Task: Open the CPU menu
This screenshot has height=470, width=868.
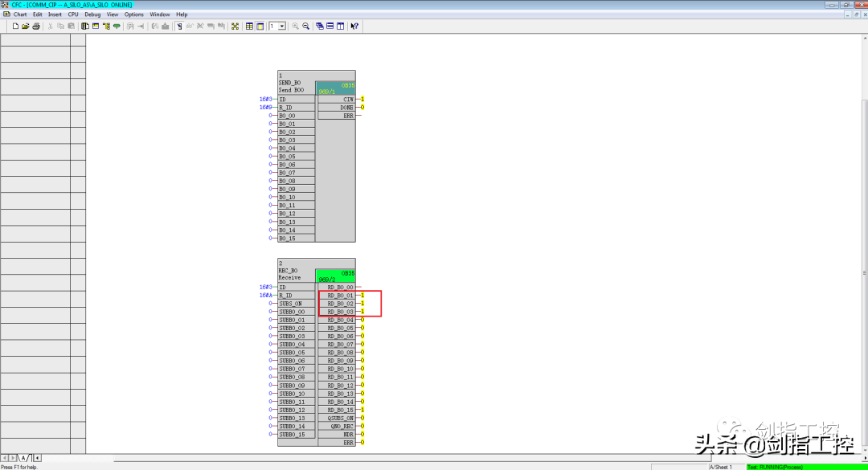Action: (73, 14)
